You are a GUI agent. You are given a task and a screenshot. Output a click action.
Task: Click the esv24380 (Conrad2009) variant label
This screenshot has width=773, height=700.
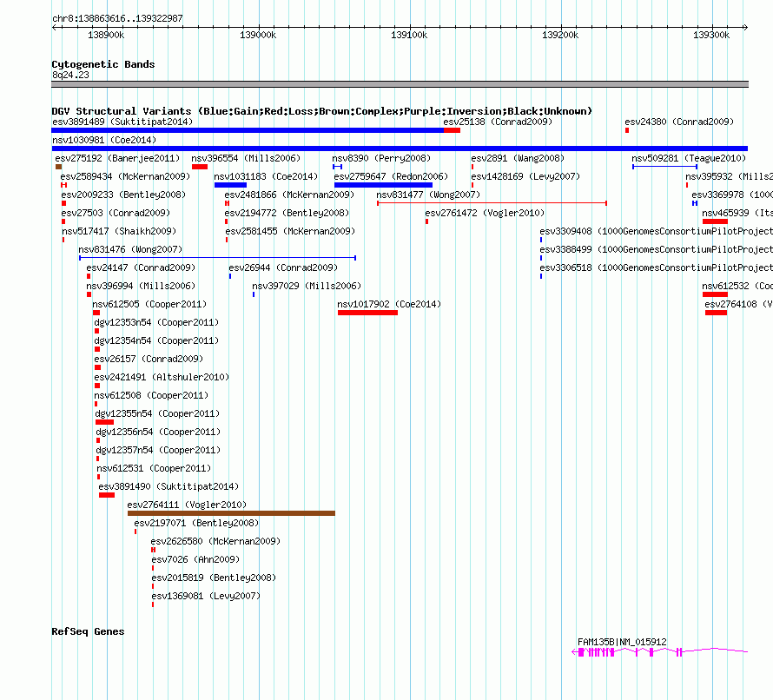(x=679, y=122)
